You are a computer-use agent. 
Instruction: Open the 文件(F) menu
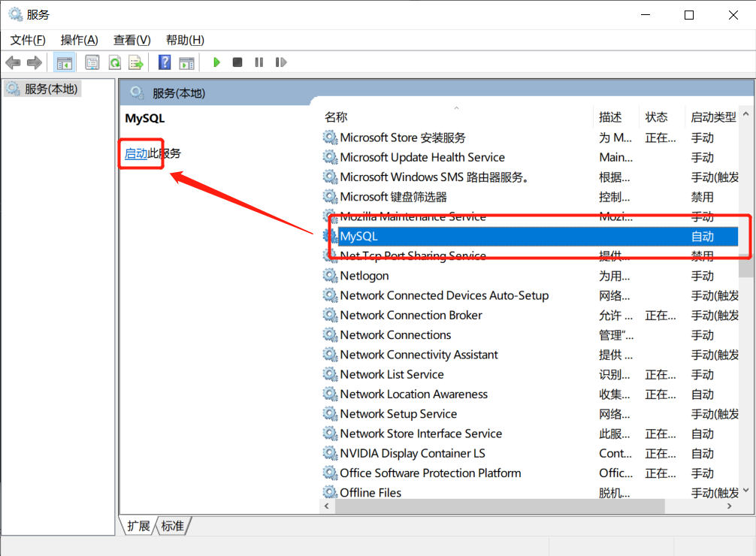28,40
